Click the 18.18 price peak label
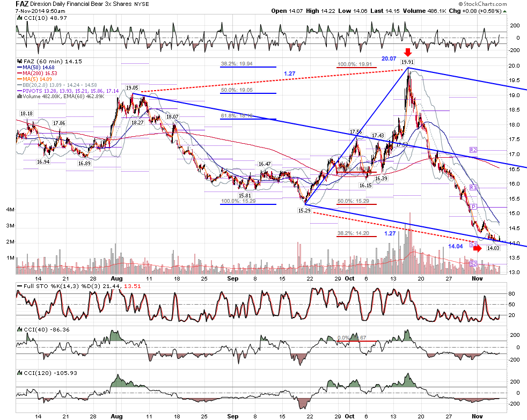Screen dimensions: 527x420 pyautogui.click(x=26, y=114)
